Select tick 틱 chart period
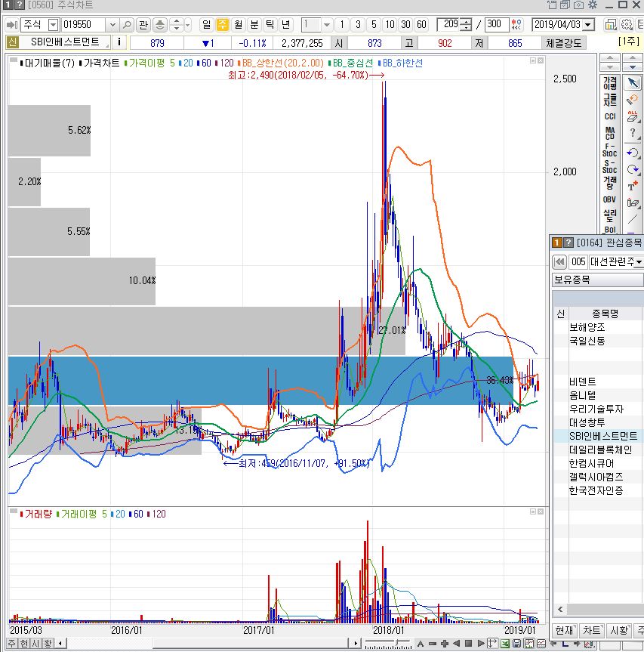 (270, 24)
